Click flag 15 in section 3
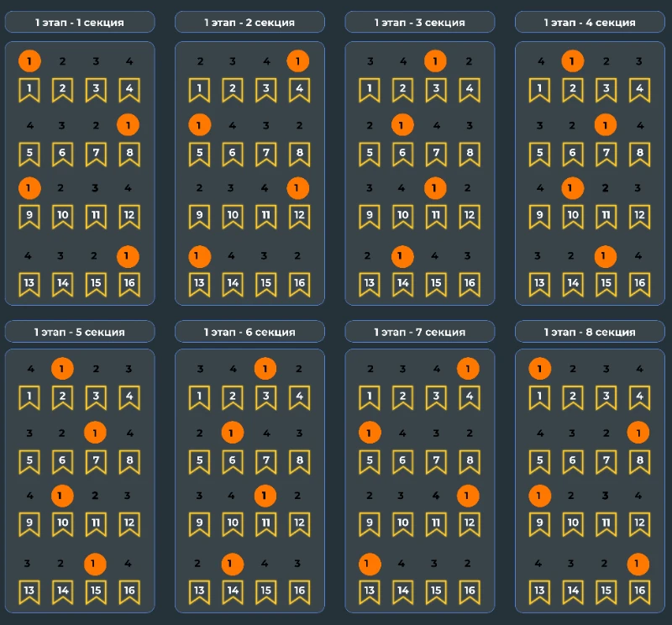Screen dimensions: 672x625 coord(436,284)
